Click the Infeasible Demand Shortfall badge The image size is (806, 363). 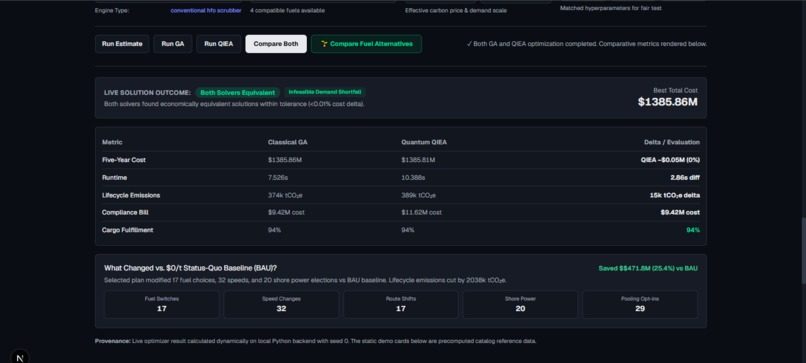click(325, 92)
